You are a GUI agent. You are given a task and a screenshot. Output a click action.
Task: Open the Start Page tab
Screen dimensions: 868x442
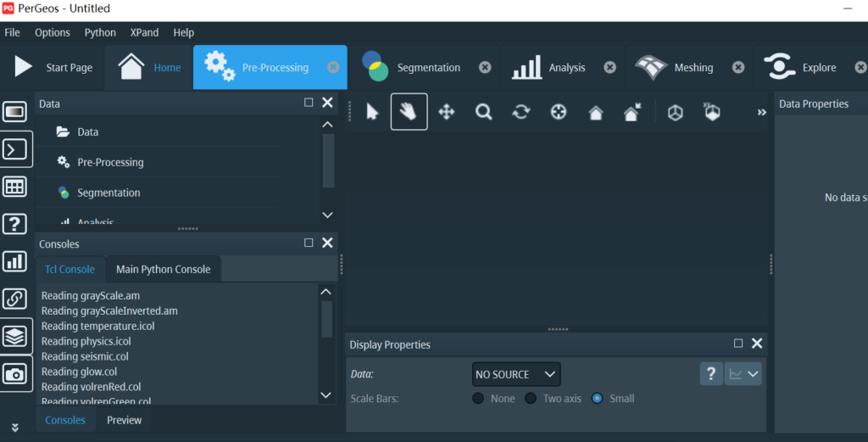53,67
